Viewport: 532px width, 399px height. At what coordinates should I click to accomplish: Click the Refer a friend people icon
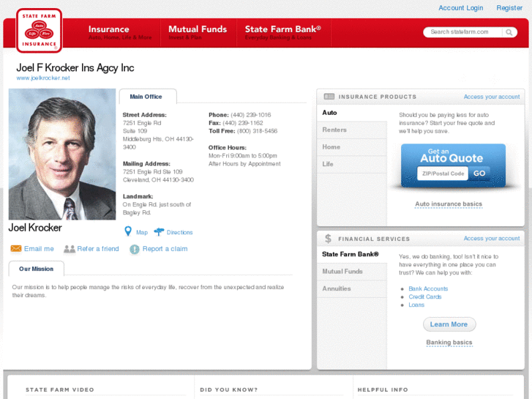click(x=70, y=249)
